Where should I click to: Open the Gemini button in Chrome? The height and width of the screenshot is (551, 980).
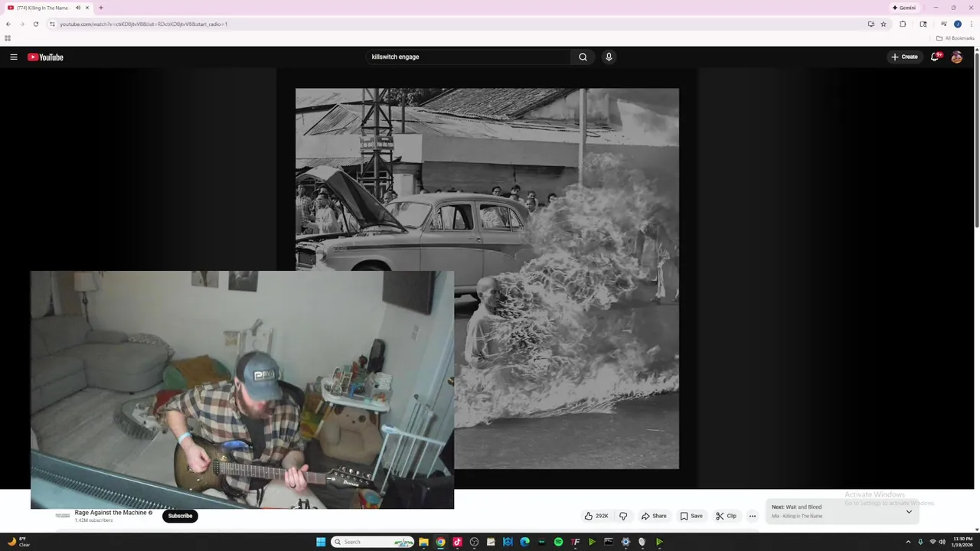click(903, 8)
